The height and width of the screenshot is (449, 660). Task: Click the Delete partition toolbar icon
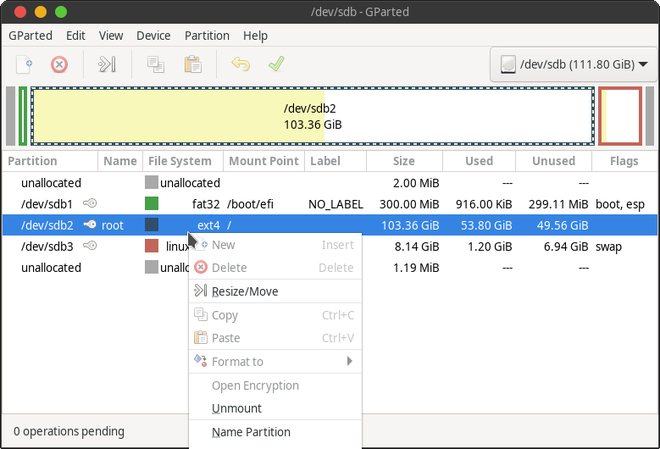(x=59, y=65)
